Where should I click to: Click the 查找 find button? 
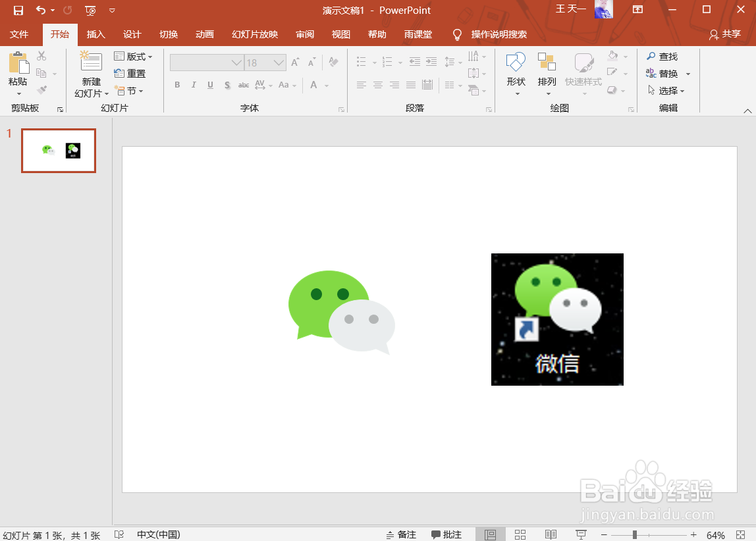[662, 57]
